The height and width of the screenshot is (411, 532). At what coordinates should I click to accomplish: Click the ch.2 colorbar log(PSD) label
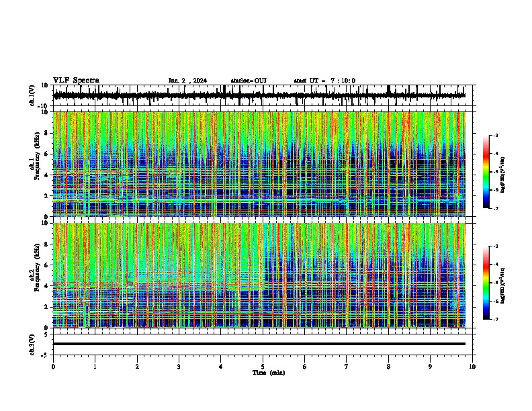coord(502,286)
